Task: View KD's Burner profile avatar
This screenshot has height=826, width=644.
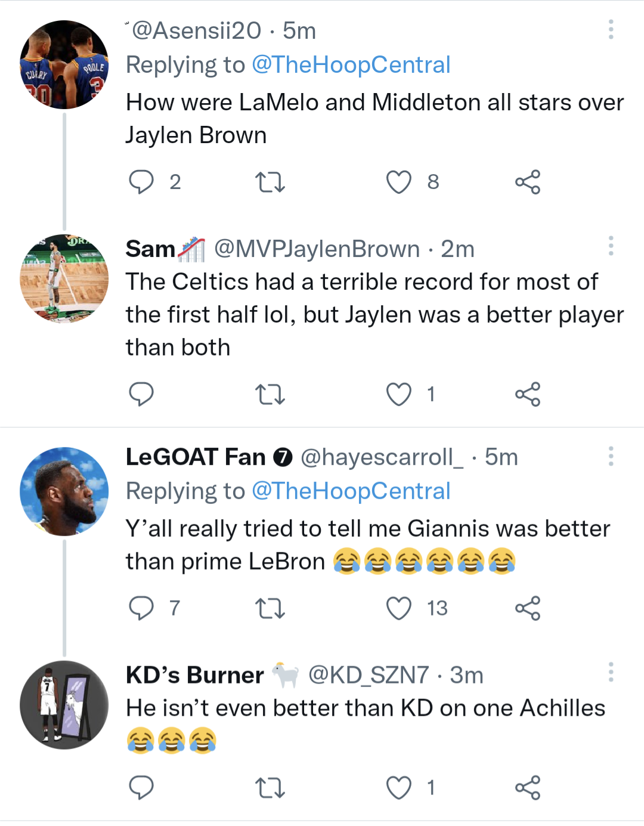Action: point(64,705)
